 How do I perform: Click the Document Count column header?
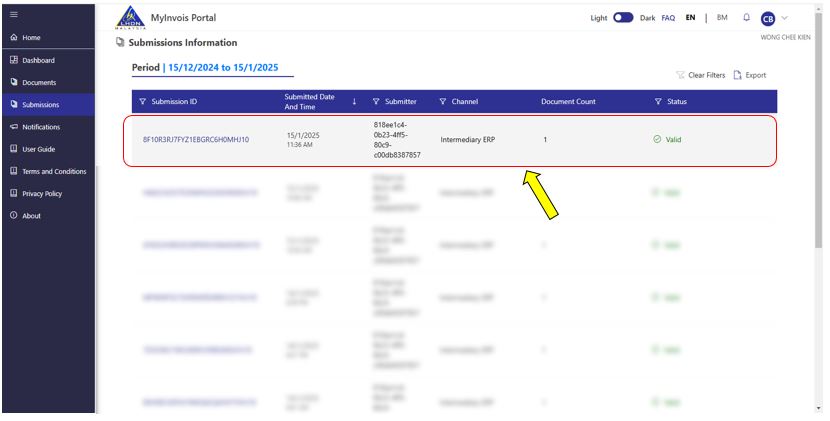pyautogui.click(x=568, y=101)
